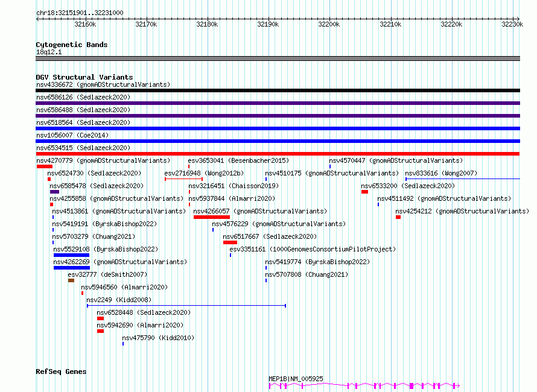
Task: Click the nsv6518564 Sedlazeck2020 label
Action: click(83, 122)
